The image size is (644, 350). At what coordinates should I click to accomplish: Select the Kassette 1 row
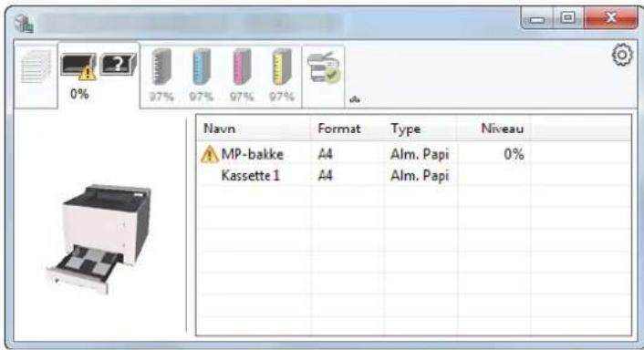[414, 176]
